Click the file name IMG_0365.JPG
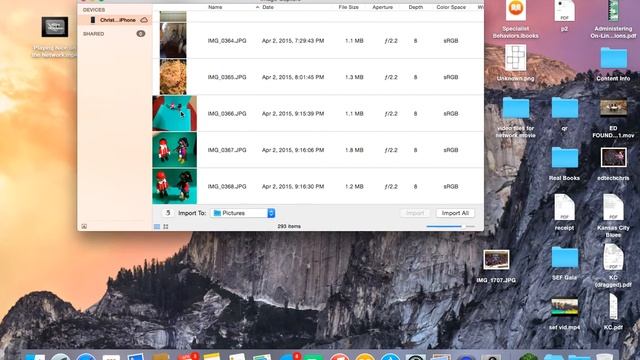Screen dimensions: 640x360 click(x=227, y=77)
